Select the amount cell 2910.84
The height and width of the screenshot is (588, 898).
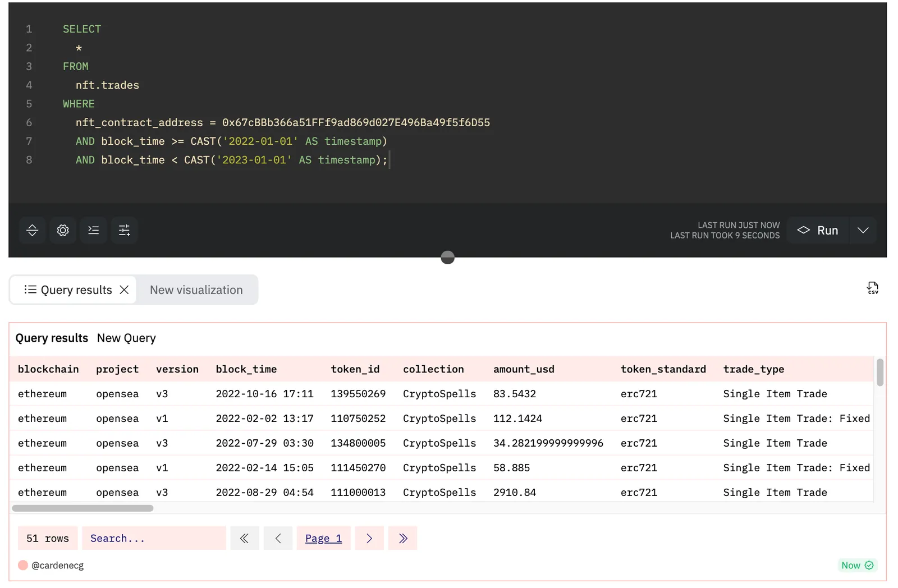tap(515, 493)
